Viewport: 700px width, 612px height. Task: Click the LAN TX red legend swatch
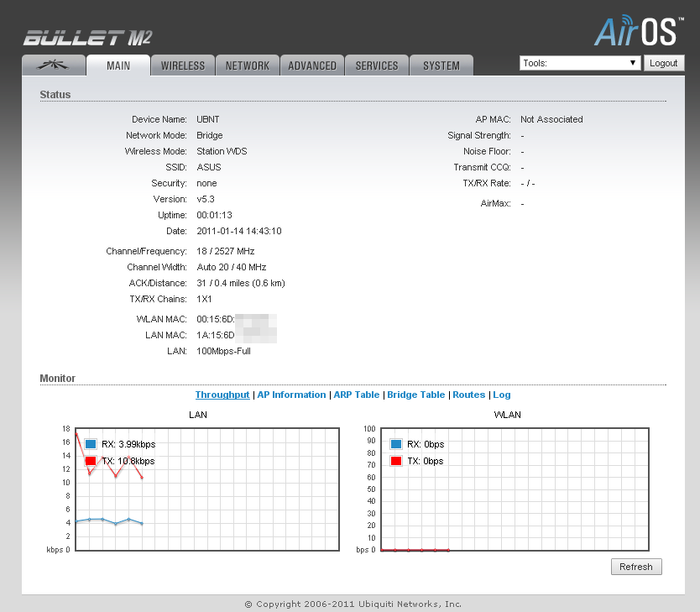91,461
